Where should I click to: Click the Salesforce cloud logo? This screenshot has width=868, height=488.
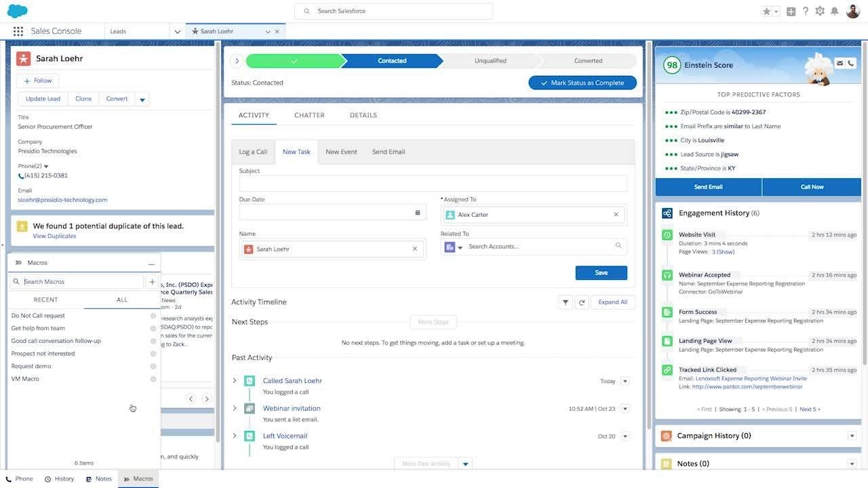pos(17,11)
